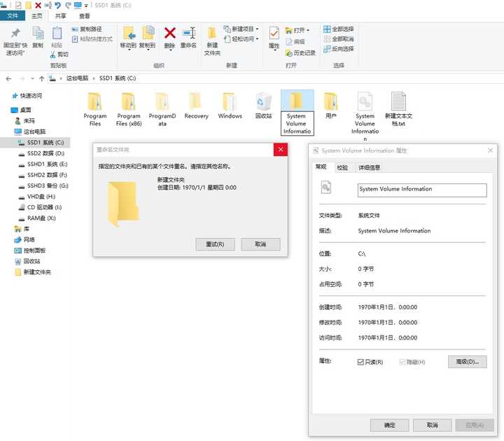This screenshot has height=441, width=504.
Task: Select the Recycle Bin (回收站) item
Action: coord(264,106)
